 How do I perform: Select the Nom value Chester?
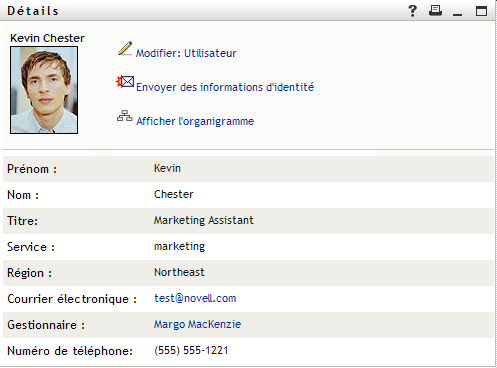174,194
